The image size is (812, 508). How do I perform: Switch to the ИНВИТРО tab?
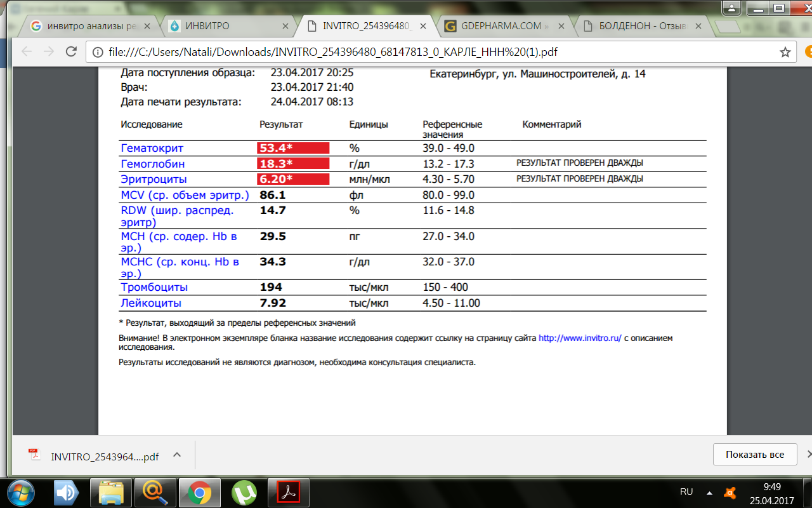226,26
